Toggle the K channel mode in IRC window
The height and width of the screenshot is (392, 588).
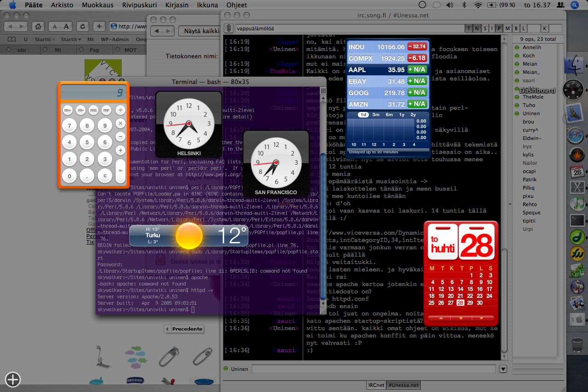[545, 28]
